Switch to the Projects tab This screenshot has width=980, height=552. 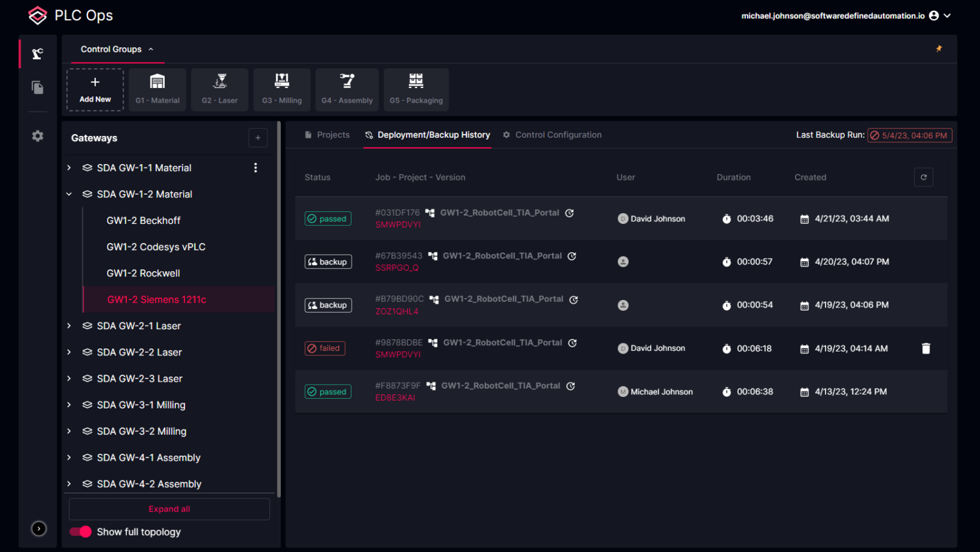click(x=333, y=135)
